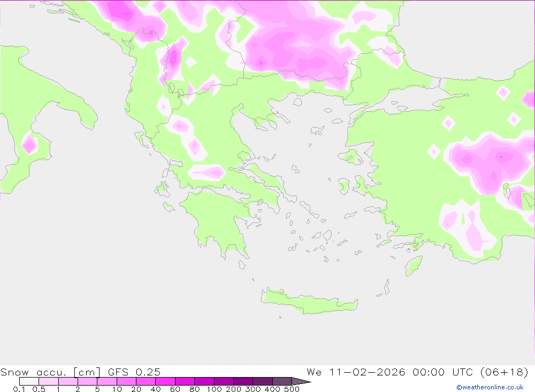Click the '400' legend value
This screenshot has width=535, height=392.
click(x=273, y=389)
